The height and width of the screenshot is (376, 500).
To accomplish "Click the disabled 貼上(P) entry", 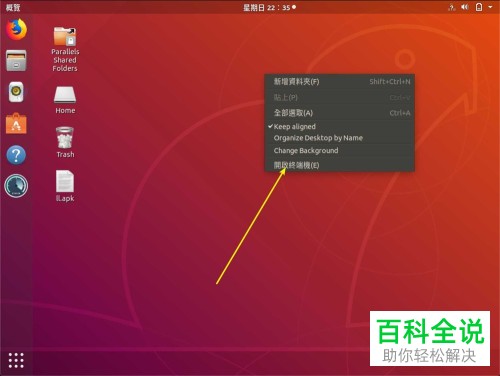I will (x=339, y=98).
